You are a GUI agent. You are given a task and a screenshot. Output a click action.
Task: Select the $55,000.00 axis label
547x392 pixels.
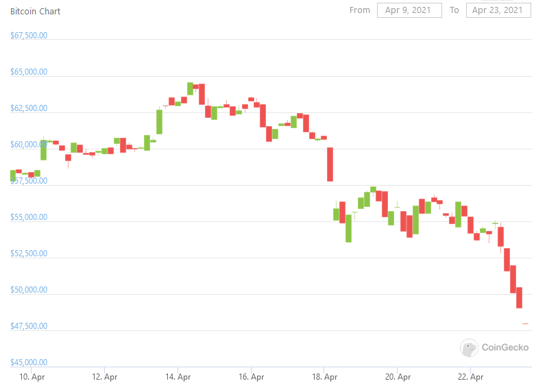[29, 217]
